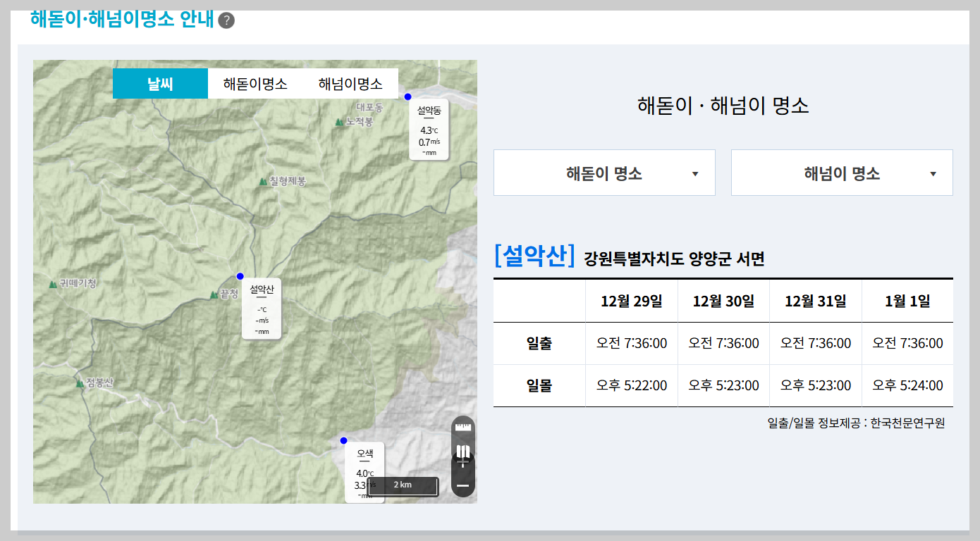Toggle the map type layer icon
980x541 pixels.
[463, 452]
